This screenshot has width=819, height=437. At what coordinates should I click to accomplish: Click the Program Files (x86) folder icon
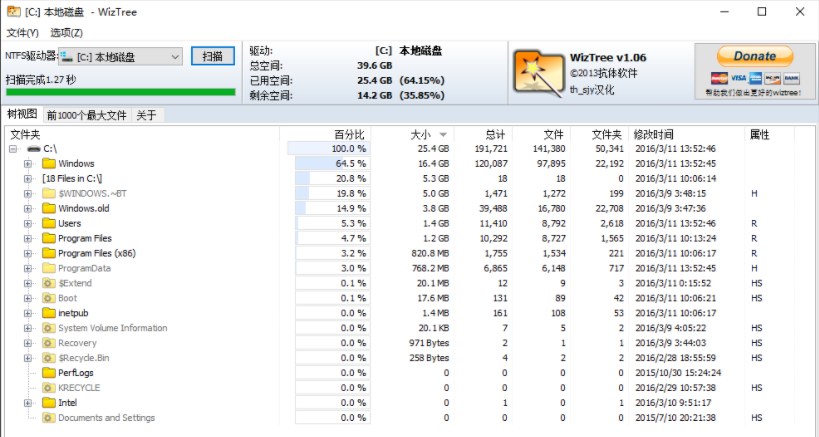coord(49,253)
